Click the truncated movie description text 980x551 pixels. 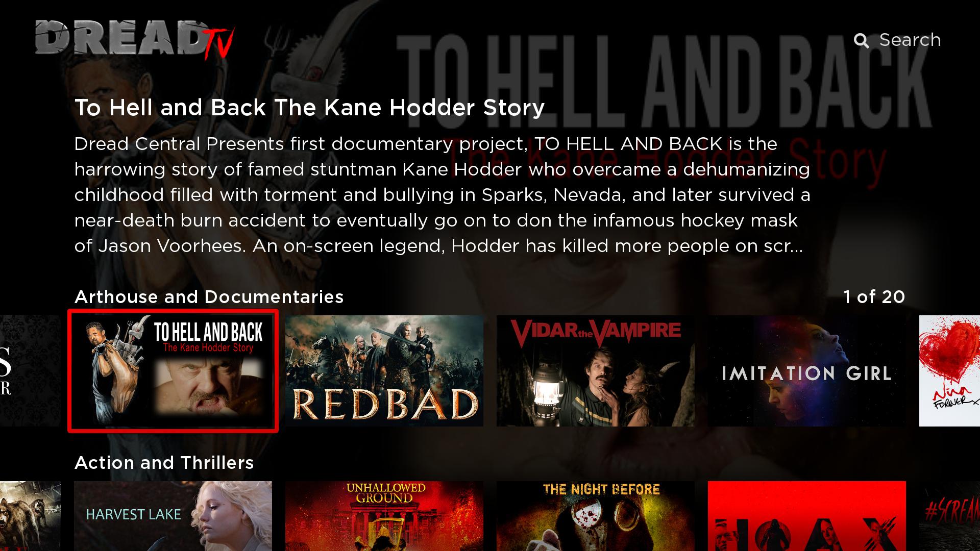click(443, 195)
